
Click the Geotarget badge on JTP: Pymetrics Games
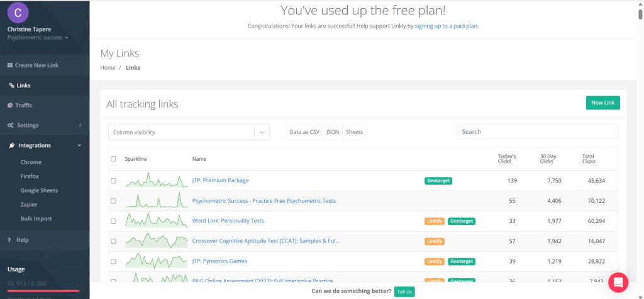pos(462,261)
